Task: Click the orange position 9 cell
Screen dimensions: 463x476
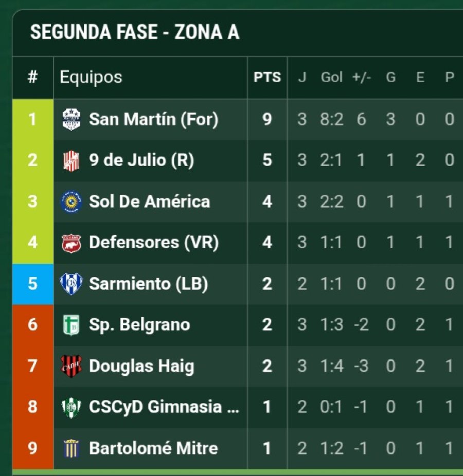Action: click(x=33, y=448)
